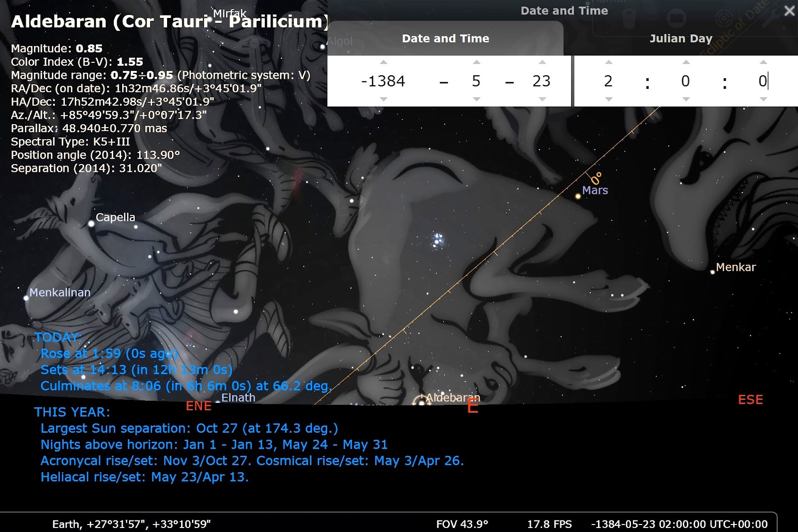
Task: Click the hour field showing 2
Action: 608,81
